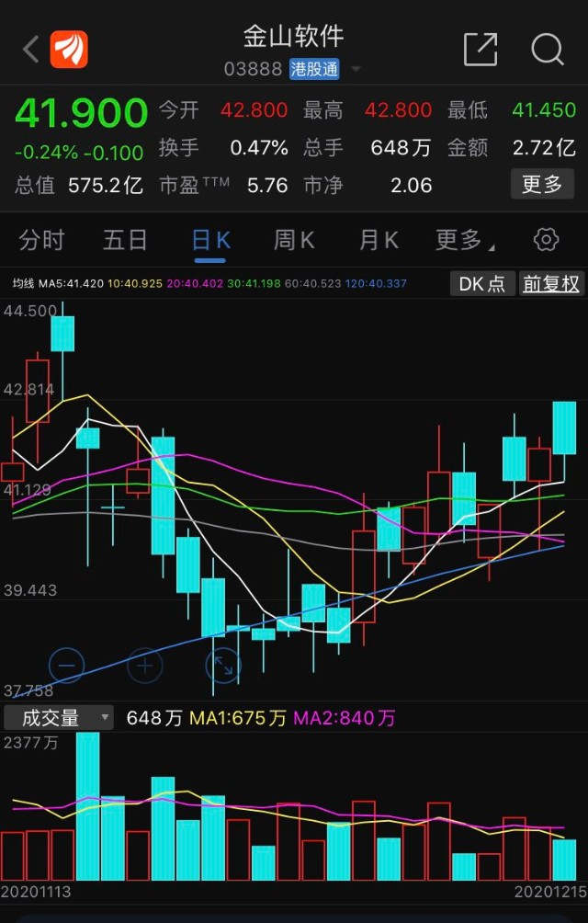588x923 pixels.
Task: Go back with the left arrow
Action: (x=30, y=49)
